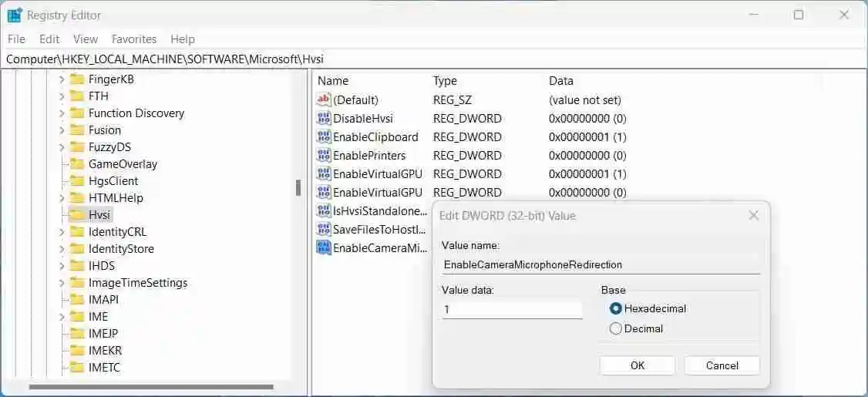Click the IsHvsiStandalone DWORD icon
The image size is (868, 397).
[x=323, y=211]
